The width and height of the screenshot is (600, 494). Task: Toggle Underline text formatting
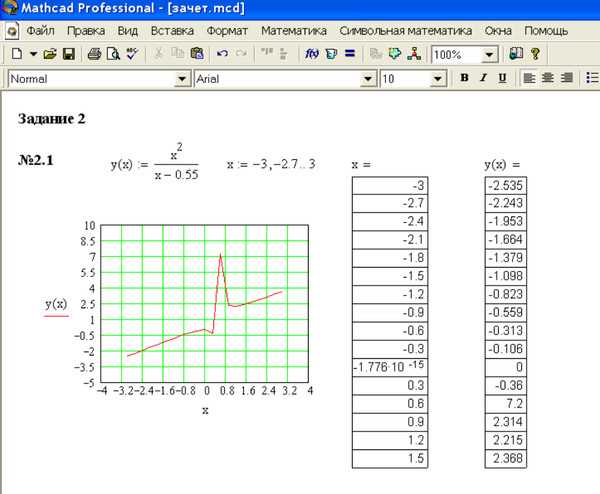click(x=501, y=78)
